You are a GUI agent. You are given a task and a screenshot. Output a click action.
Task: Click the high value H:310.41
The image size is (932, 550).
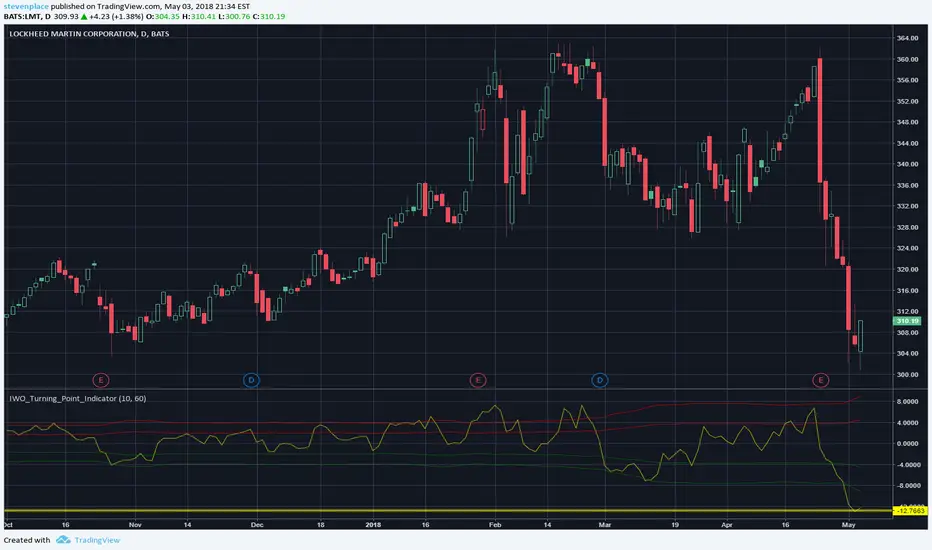(x=199, y=16)
